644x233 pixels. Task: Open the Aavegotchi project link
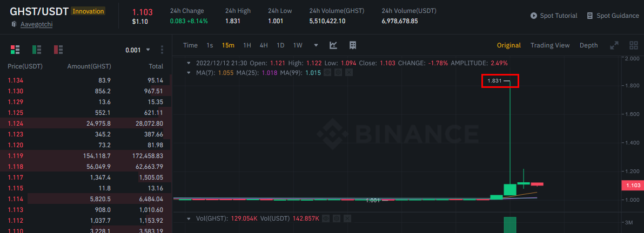[37, 25]
